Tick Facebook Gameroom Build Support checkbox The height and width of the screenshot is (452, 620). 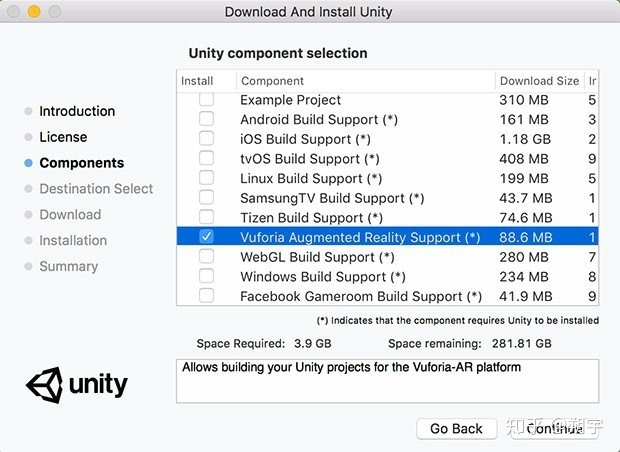[206, 295]
